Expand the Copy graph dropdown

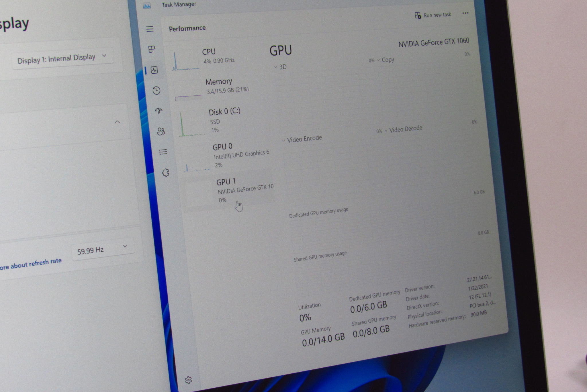pos(385,60)
